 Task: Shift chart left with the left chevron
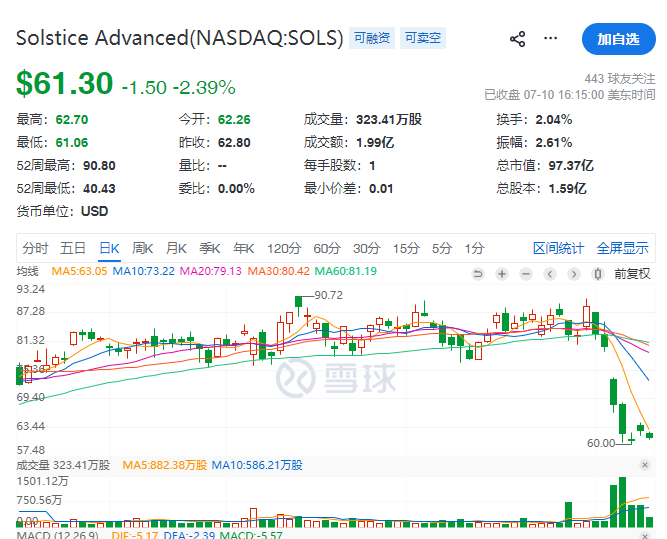tap(550, 274)
